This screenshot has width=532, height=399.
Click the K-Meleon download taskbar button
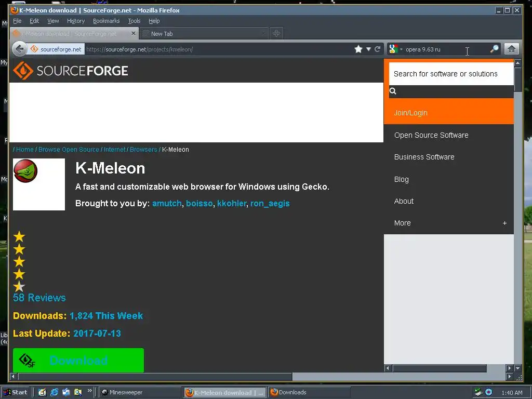point(224,393)
